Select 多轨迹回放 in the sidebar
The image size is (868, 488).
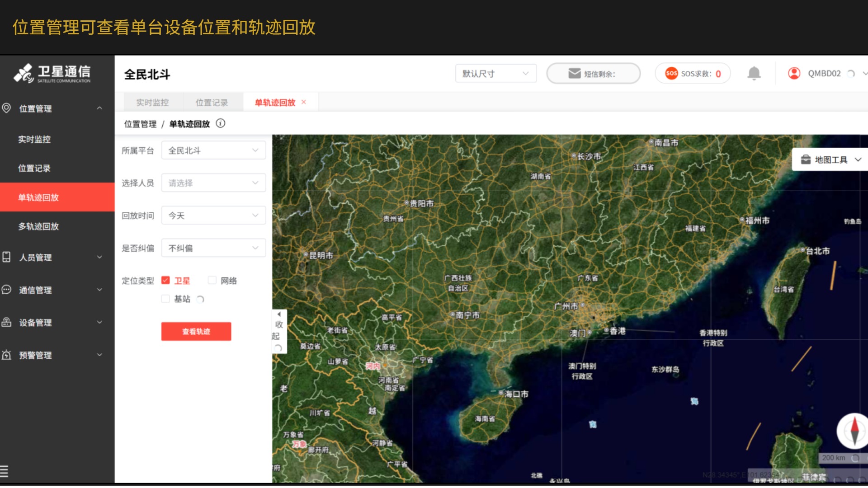(x=38, y=226)
